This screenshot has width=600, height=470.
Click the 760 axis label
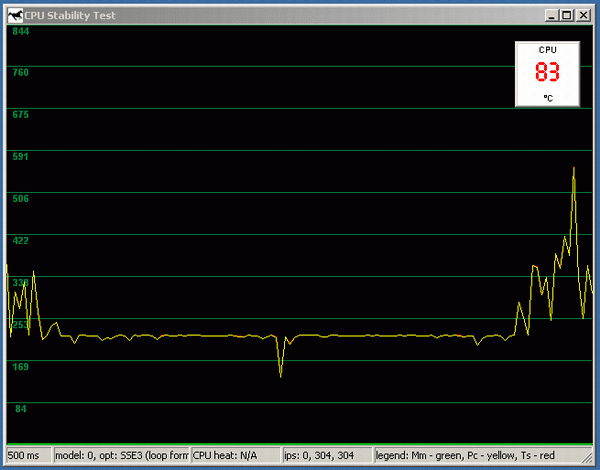pos(20,72)
